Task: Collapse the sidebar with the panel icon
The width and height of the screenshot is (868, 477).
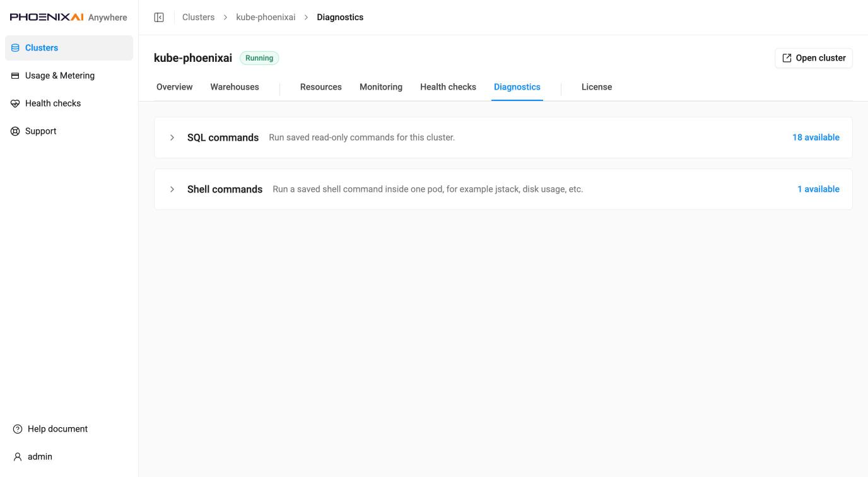Action: tap(159, 17)
